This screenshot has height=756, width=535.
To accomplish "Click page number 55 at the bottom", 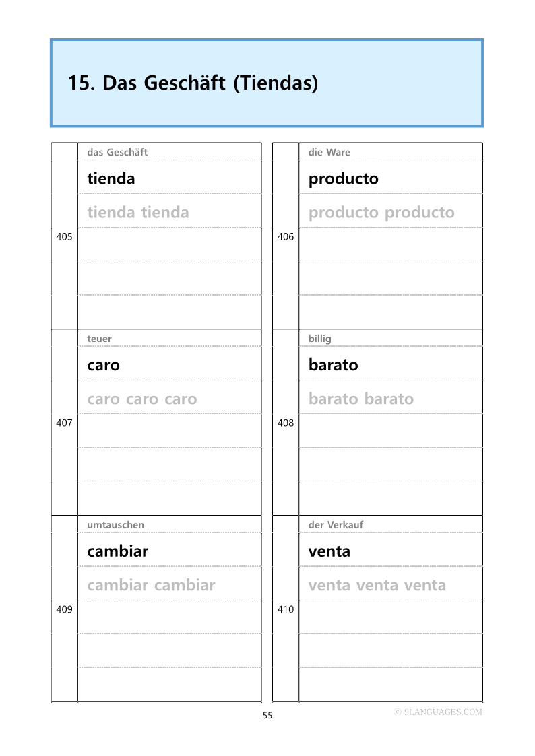I will click(x=267, y=716).
